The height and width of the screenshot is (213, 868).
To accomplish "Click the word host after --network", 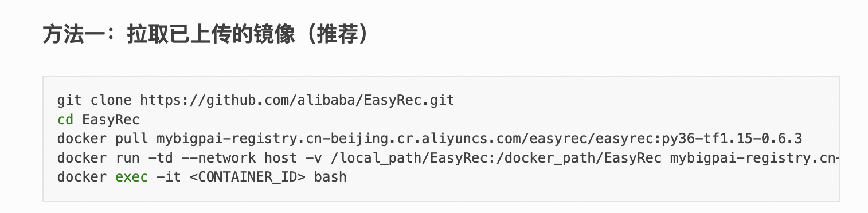I will click(279, 158).
